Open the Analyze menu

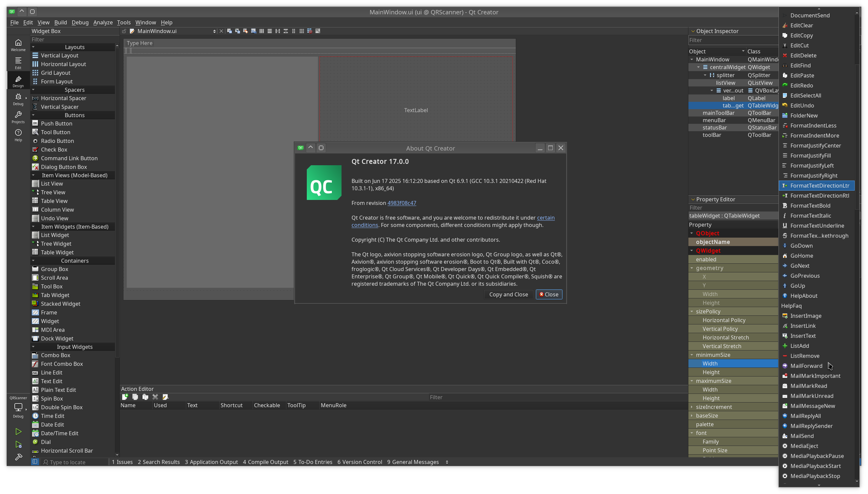point(103,22)
